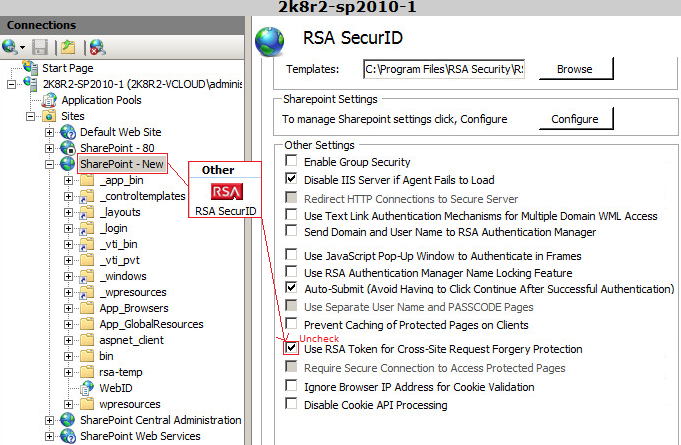
Task: Select the Start Page icon in tree
Action: [x=30, y=68]
